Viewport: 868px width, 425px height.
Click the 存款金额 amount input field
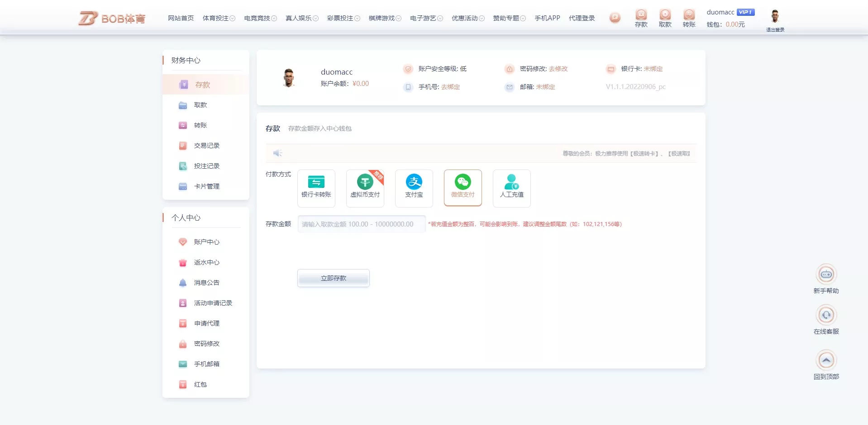[361, 224]
